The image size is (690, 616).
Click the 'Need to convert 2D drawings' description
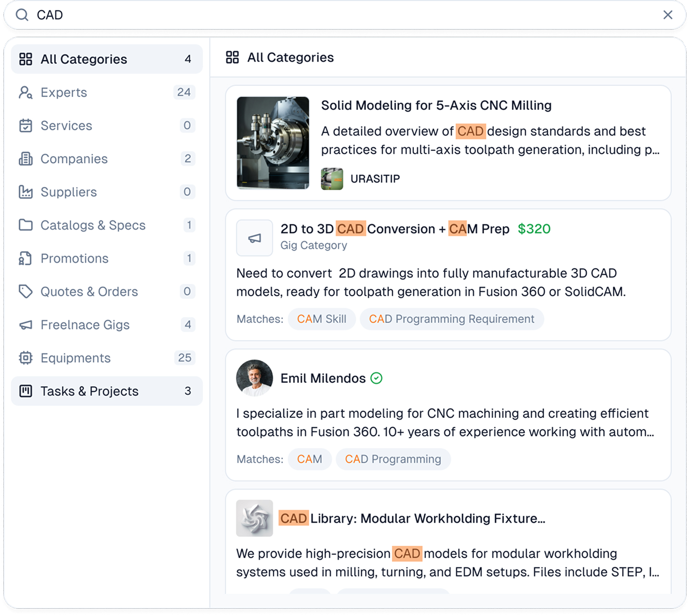[x=431, y=282]
